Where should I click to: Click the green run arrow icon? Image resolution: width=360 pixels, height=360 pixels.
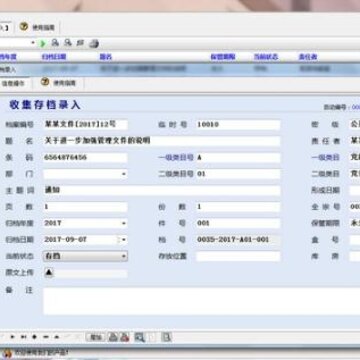pyautogui.click(x=43, y=44)
